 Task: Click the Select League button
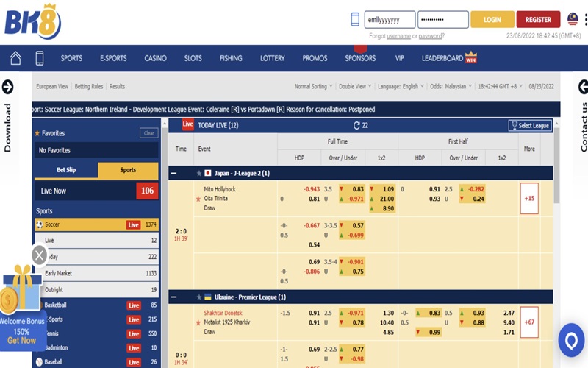click(530, 125)
